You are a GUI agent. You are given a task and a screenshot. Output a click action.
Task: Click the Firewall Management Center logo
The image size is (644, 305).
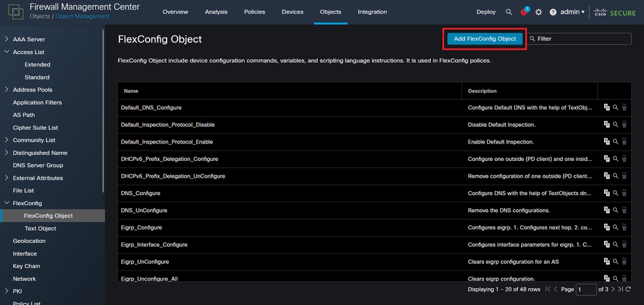(15, 12)
